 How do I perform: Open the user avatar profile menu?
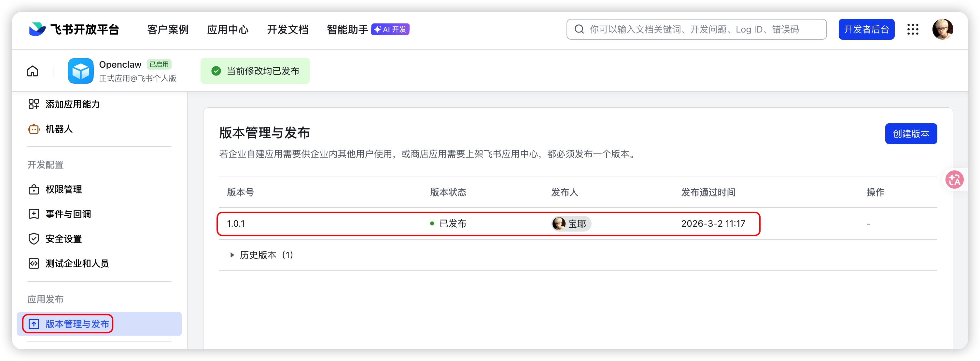pos(942,29)
